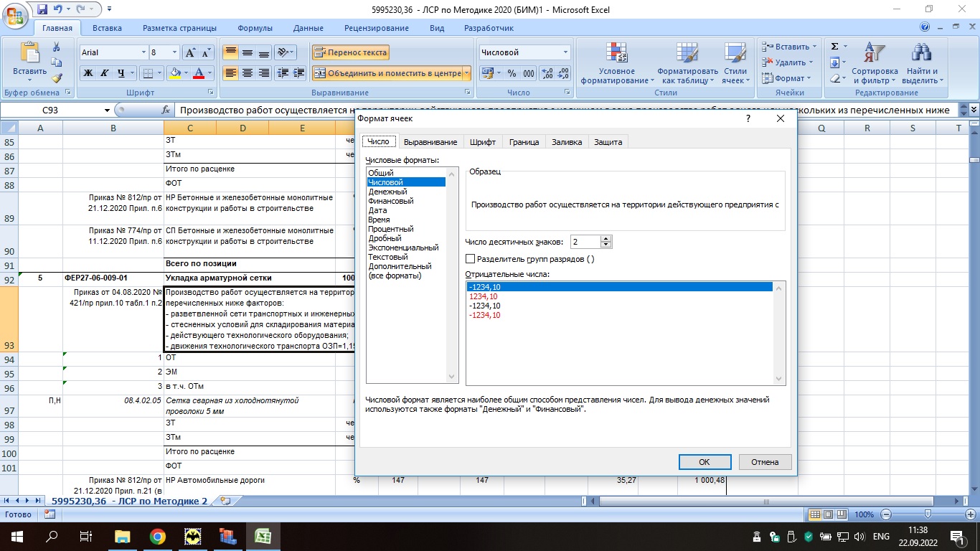Screen dimensions: 980x551
Task: Open Chrome from the Windows taskbar
Action: pyautogui.click(x=158, y=536)
